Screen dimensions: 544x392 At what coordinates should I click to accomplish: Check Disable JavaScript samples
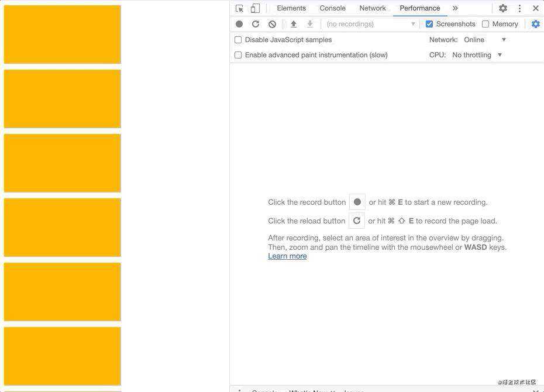point(238,40)
